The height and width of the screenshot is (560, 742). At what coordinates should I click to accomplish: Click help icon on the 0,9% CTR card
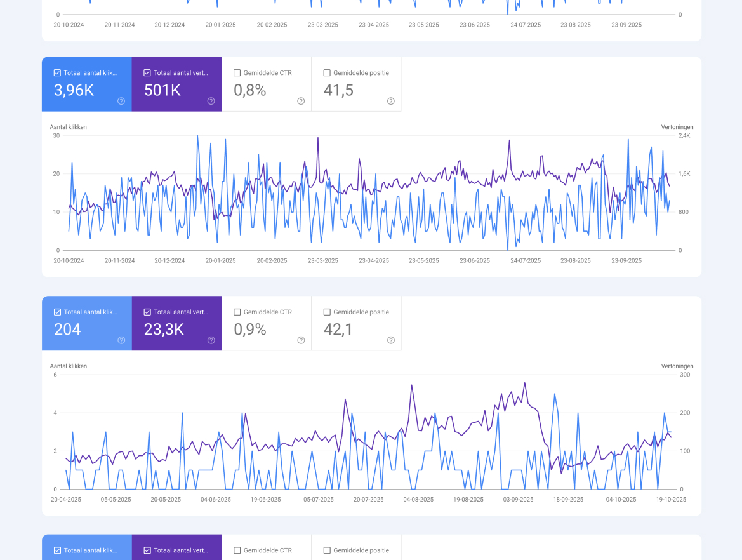(301, 340)
